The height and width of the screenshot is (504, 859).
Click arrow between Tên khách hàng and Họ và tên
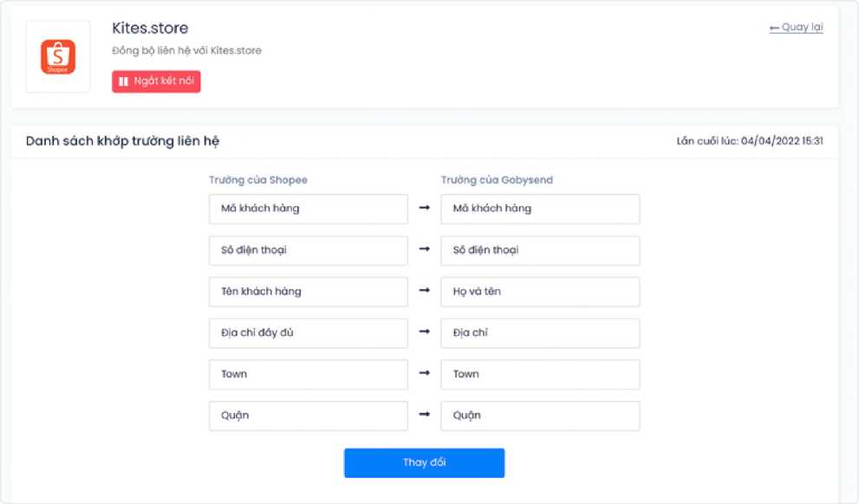[x=424, y=291]
